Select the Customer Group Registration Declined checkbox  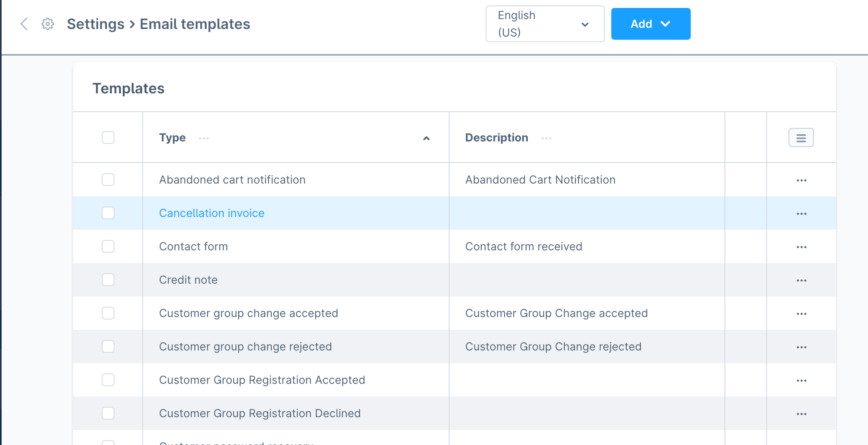coord(108,413)
